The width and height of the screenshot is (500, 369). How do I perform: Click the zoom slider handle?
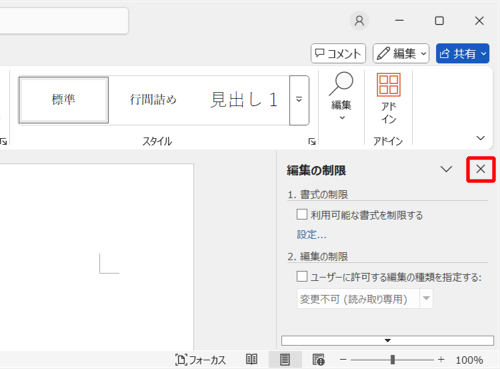(393, 360)
